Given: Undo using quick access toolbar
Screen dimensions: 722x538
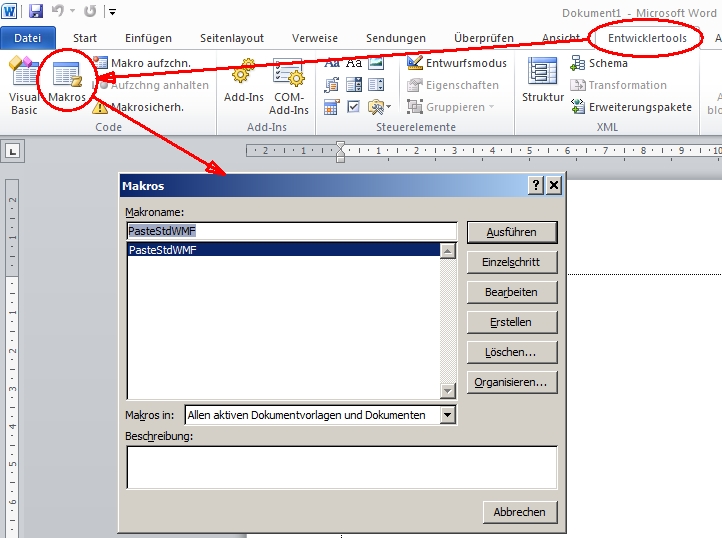Looking at the screenshot, I should pyautogui.click(x=58, y=11).
